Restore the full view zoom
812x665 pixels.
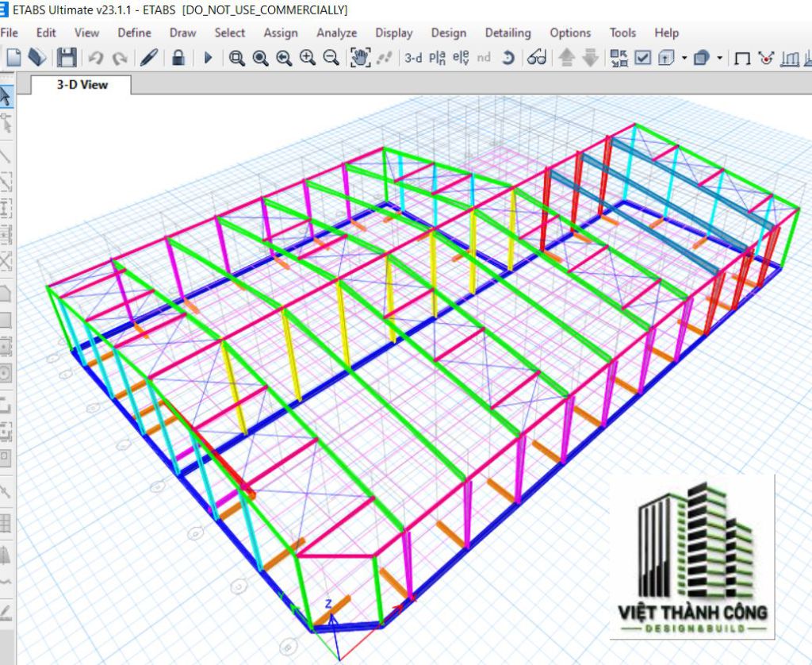(x=260, y=58)
